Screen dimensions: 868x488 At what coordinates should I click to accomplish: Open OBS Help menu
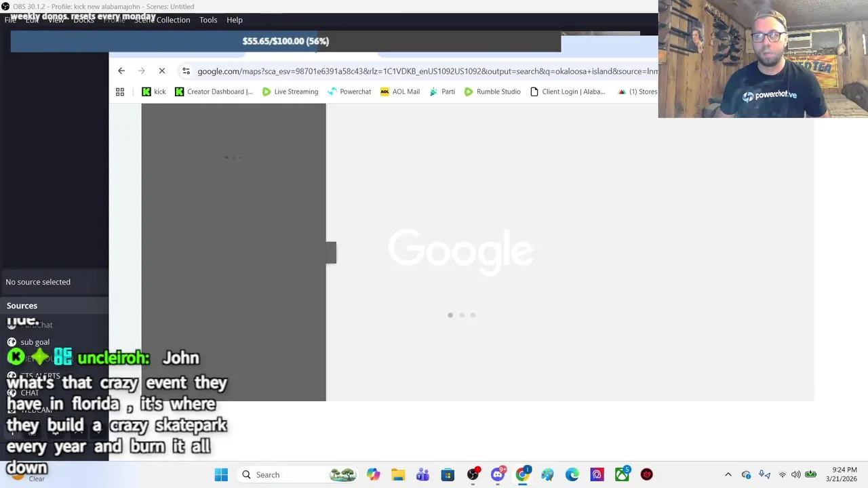(x=235, y=20)
